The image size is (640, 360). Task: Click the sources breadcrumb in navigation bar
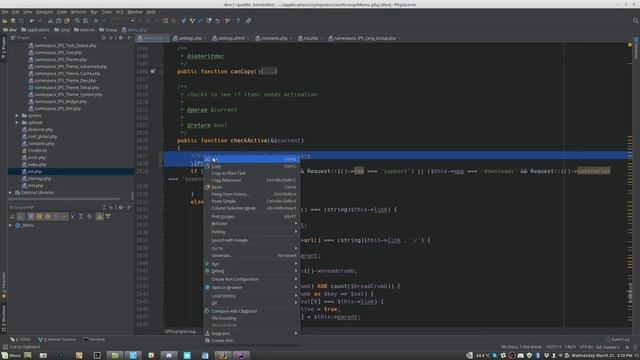(x=84, y=30)
